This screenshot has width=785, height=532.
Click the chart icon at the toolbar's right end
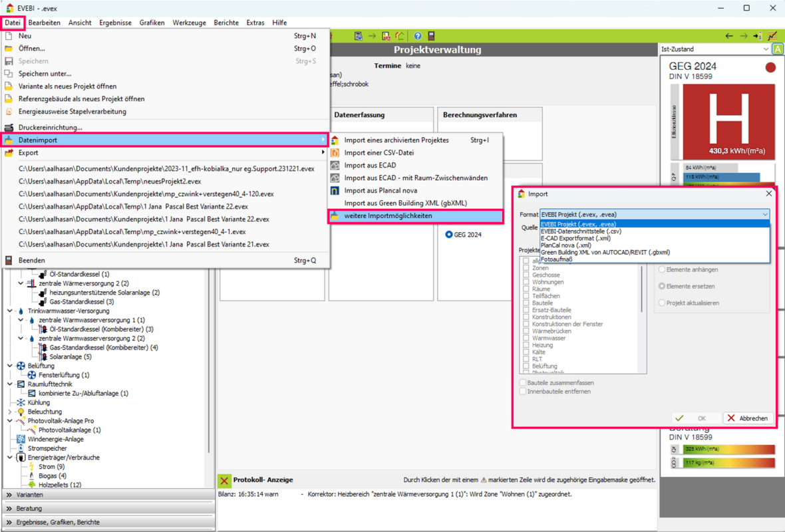(x=772, y=36)
